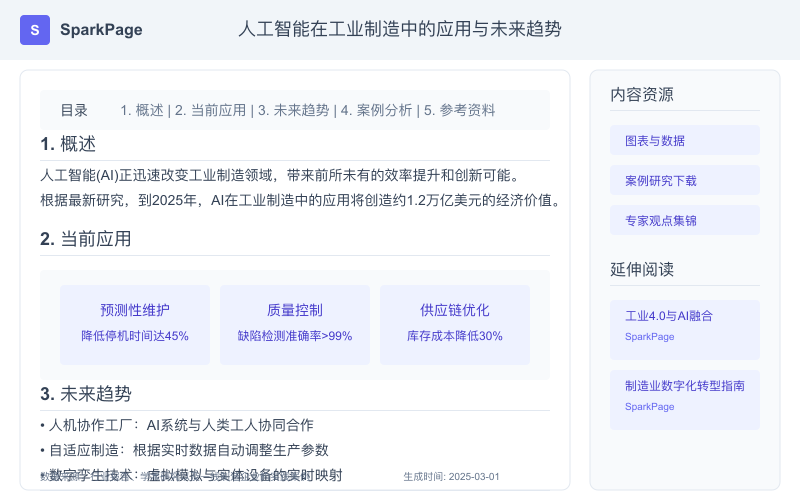800x500 pixels.
Task: Click the paragraph mentioning 1.2万亿美元
Action: (301, 200)
